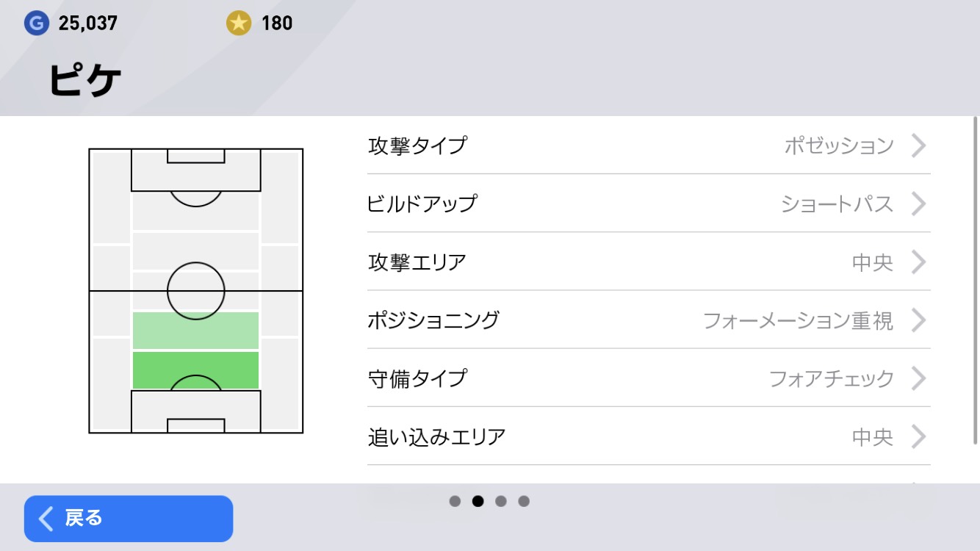Open the 攻撃タイプ chevron arrow

[918, 145]
